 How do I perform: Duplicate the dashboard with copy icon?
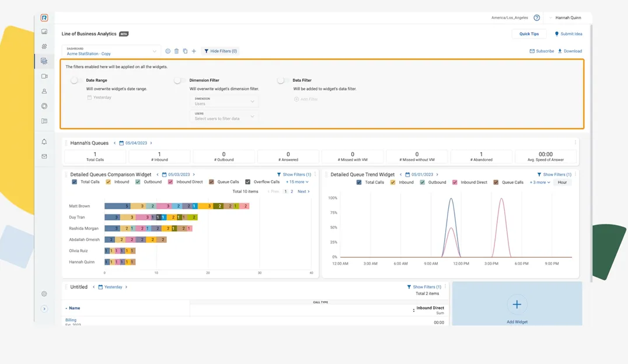(185, 51)
